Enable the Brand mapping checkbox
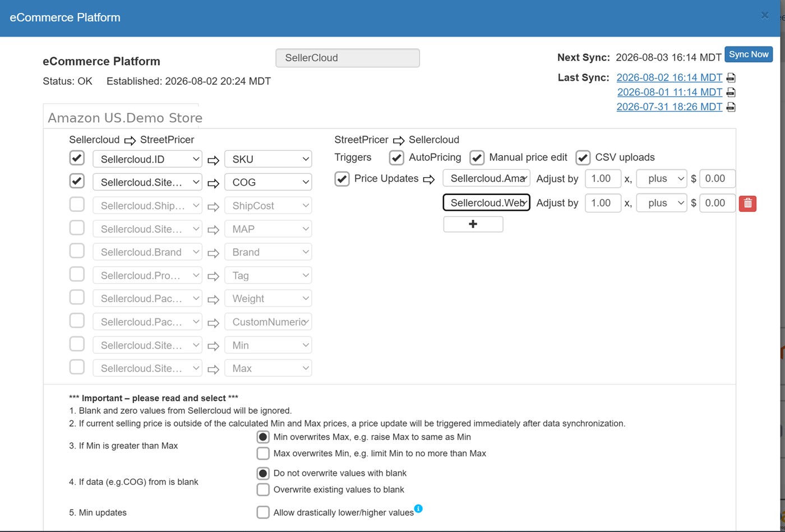 pyautogui.click(x=77, y=251)
